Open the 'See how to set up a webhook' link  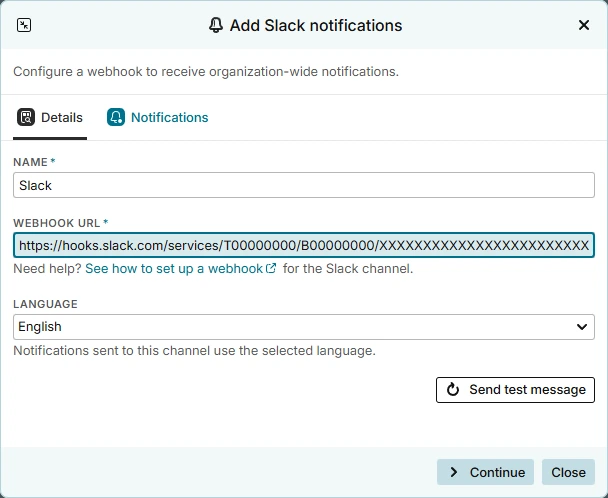(x=181, y=268)
